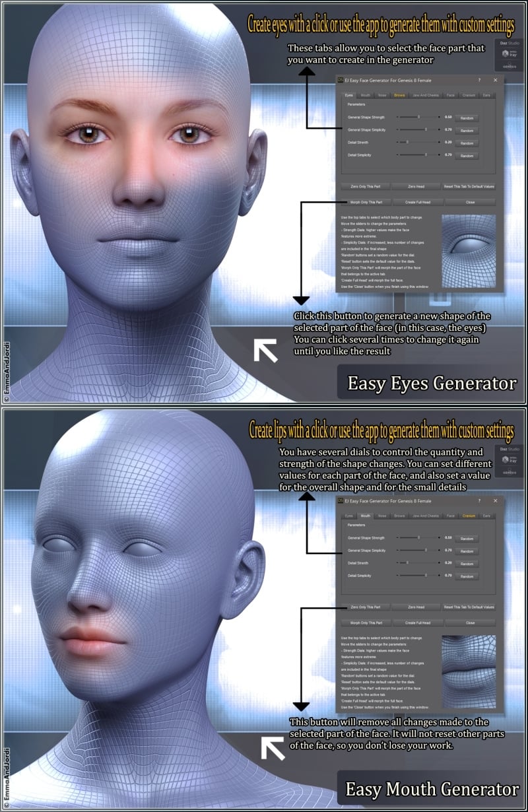
Task: Click 'Zero Only This Part' in the lip-preview dialog
Action: pos(366,607)
